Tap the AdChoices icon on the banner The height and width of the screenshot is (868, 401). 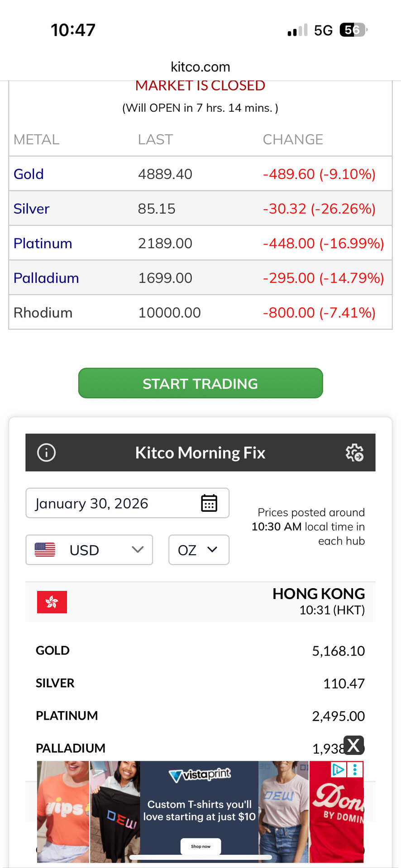pyautogui.click(x=338, y=769)
